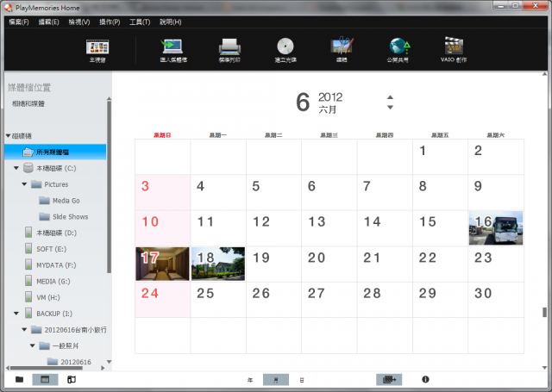The image size is (552, 392).
Task: Select the BACKUP (I:) drive icon
Action: click(28, 314)
